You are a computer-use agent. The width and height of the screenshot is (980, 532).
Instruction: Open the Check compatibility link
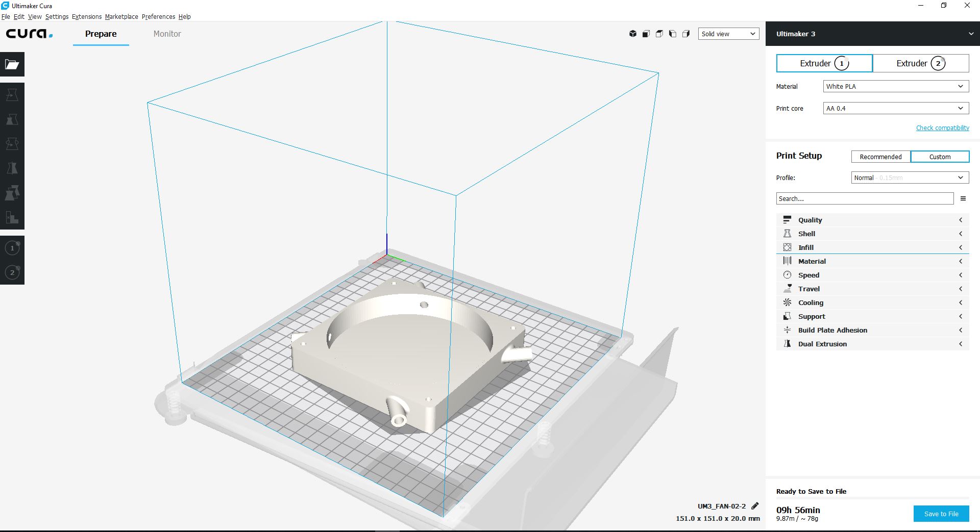coord(942,128)
